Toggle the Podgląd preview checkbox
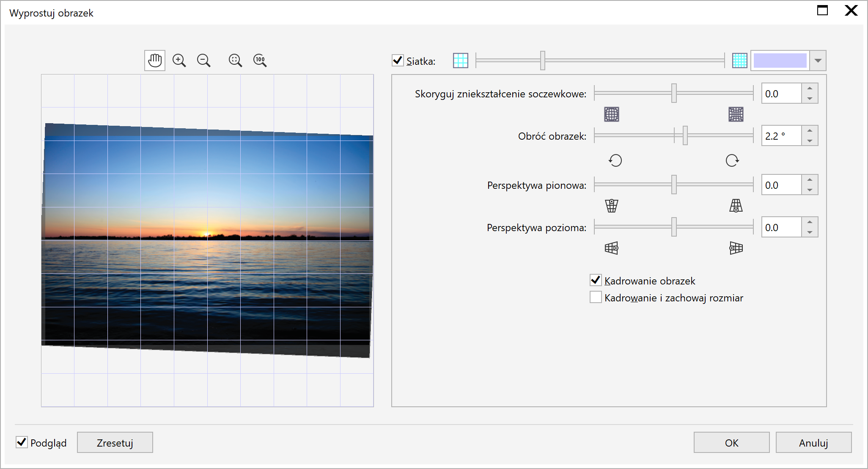 pos(22,442)
